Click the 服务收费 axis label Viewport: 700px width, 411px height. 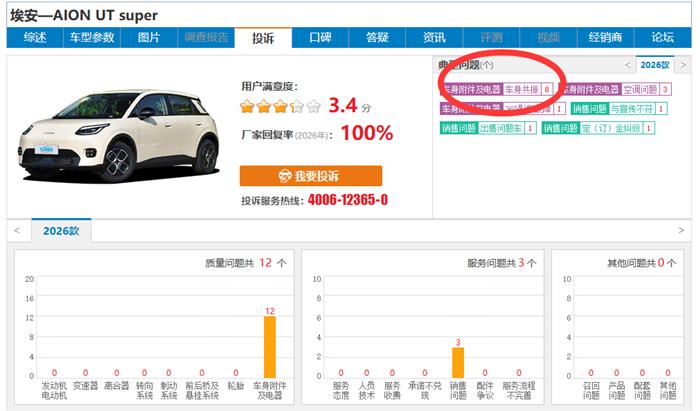pos(392,390)
